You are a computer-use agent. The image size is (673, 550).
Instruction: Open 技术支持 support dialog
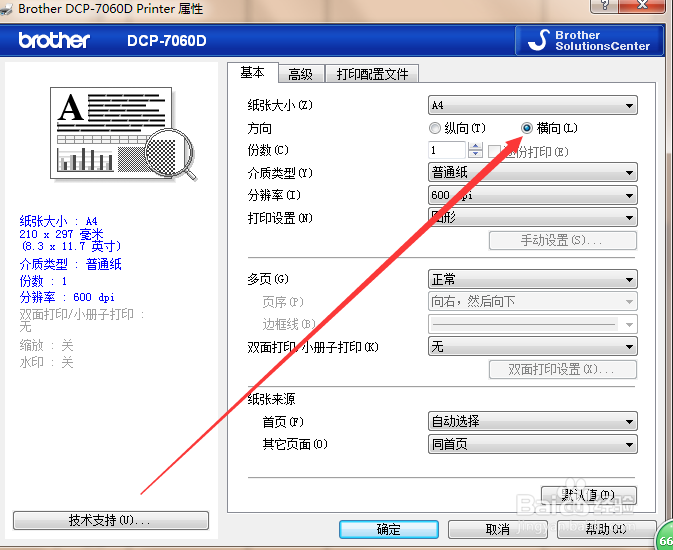coord(111,520)
